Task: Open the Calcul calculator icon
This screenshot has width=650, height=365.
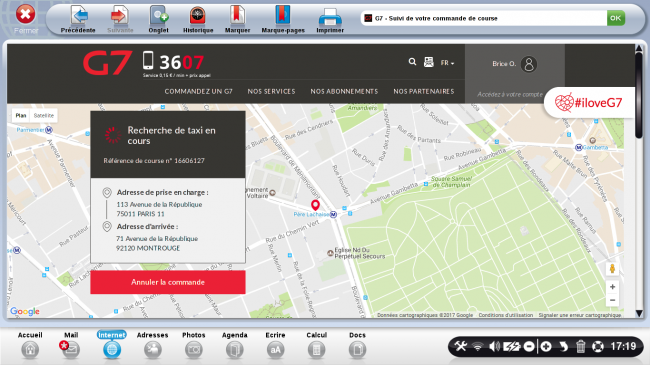Action: click(x=316, y=350)
